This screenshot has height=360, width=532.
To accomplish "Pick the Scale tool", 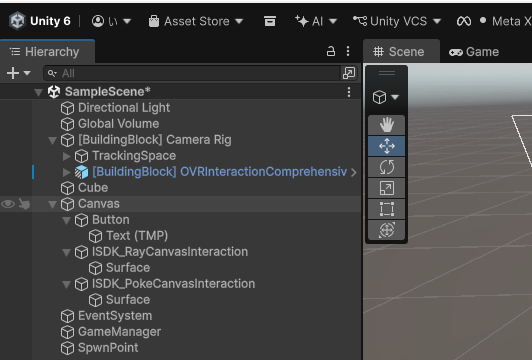I will click(x=386, y=188).
